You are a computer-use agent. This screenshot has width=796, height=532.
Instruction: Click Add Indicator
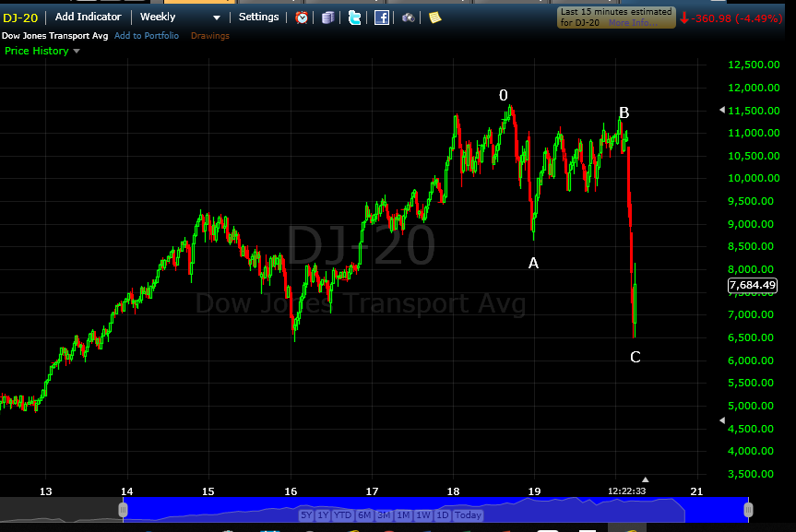[89, 17]
